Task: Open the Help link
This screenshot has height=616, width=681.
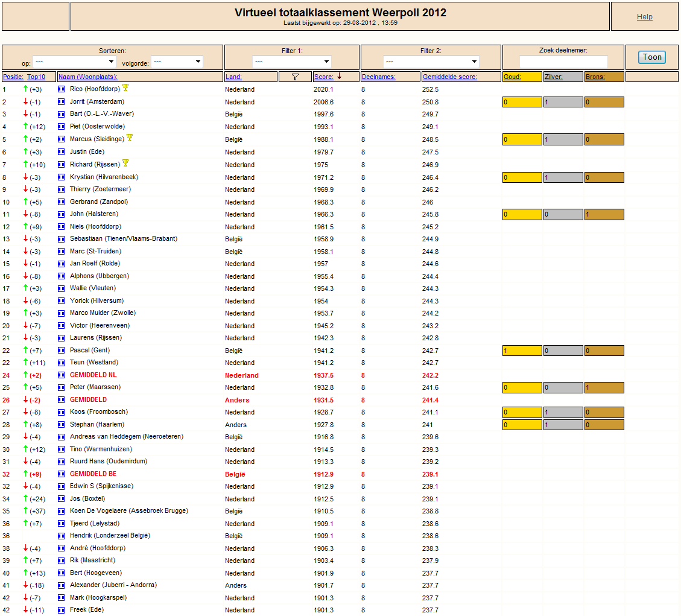Action: [645, 16]
